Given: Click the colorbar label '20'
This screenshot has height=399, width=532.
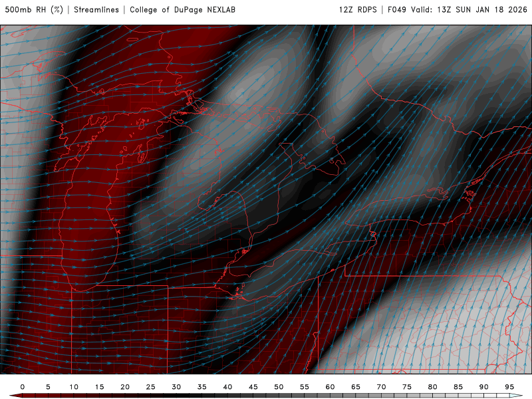Looking at the screenshot, I should [x=125, y=387].
